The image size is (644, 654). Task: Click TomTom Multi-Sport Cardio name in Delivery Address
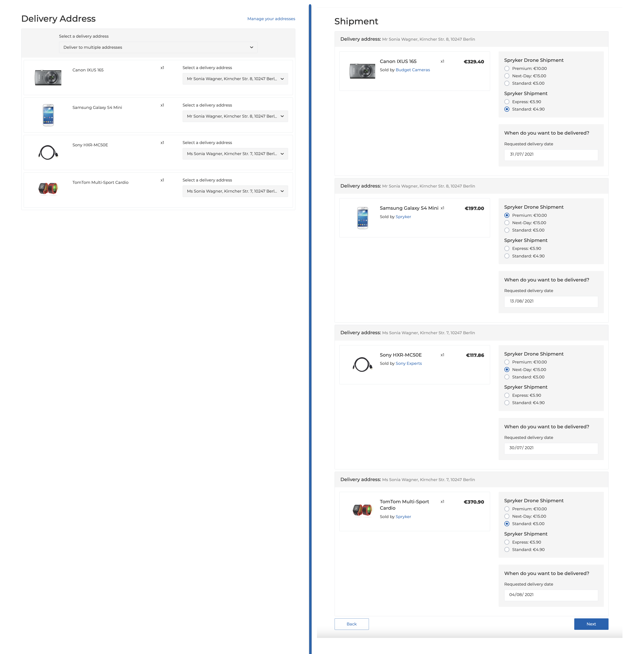[x=100, y=183]
